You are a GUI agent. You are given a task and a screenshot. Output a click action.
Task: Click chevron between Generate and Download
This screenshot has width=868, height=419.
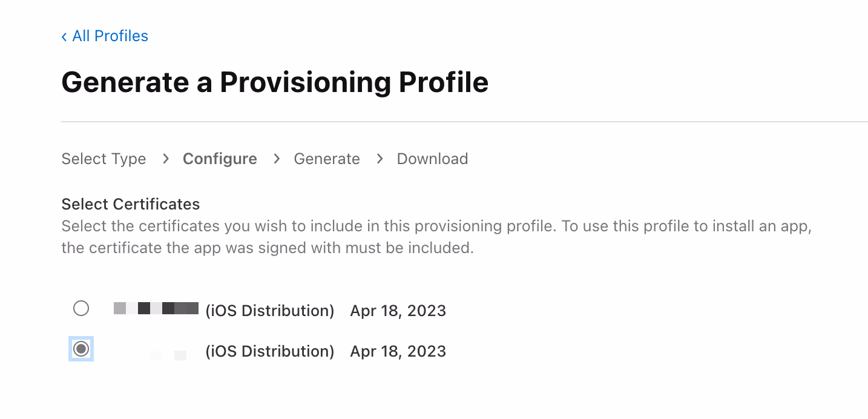[x=380, y=159]
